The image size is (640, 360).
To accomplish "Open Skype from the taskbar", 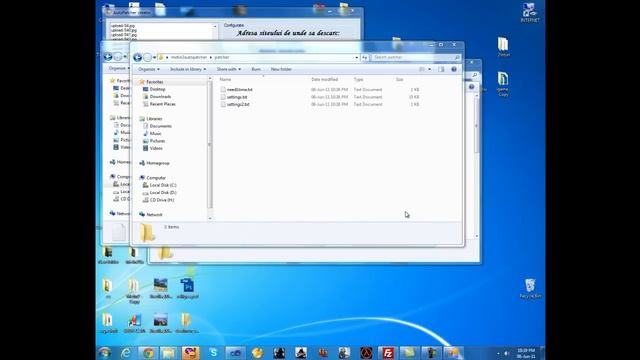I will pos(213,353).
